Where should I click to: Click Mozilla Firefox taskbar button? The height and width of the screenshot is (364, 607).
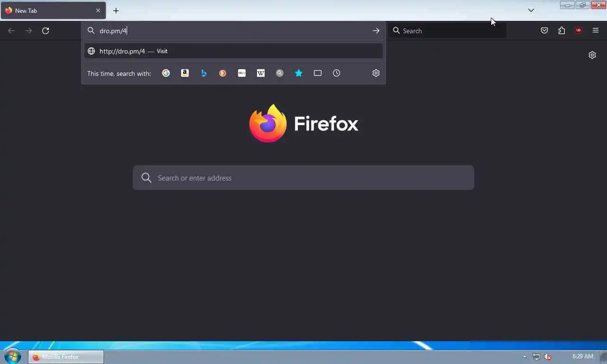click(66, 357)
